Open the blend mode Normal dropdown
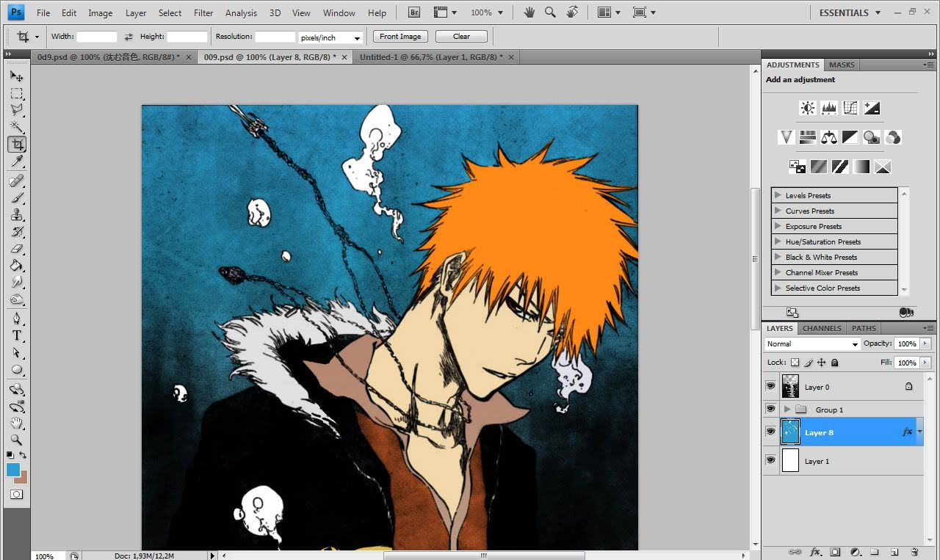 click(x=811, y=344)
